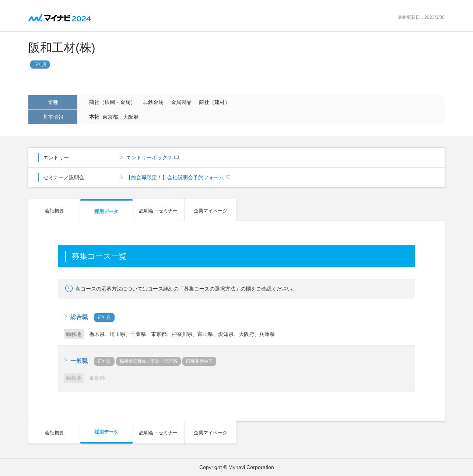The image size is (473, 476).
Task: Click the info exclamation icon in notice
Action: pyautogui.click(x=69, y=288)
